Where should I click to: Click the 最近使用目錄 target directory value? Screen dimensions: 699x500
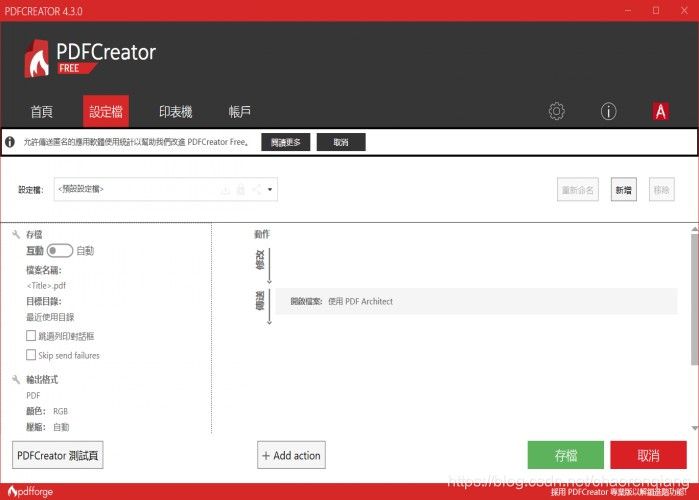pyautogui.click(x=50, y=317)
